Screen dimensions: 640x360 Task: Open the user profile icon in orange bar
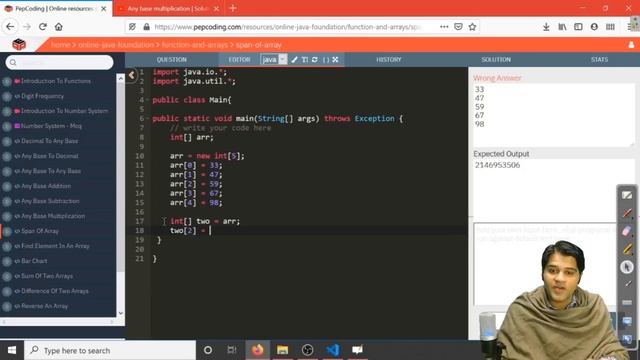coord(631,44)
